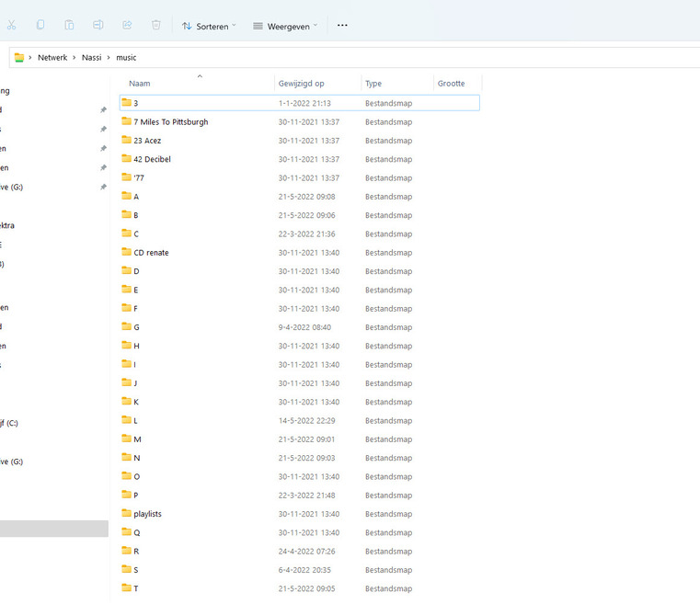The width and height of the screenshot is (700, 604).
Task: Navigate to Netwerk in breadcrumb
Action: (52, 58)
